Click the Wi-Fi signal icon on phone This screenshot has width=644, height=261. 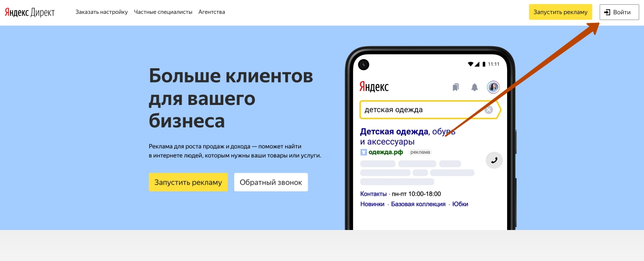click(x=471, y=64)
